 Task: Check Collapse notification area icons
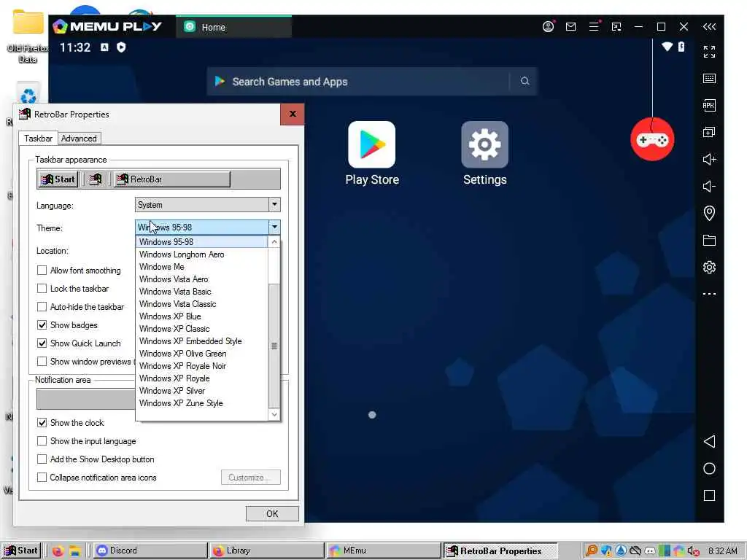click(x=42, y=477)
